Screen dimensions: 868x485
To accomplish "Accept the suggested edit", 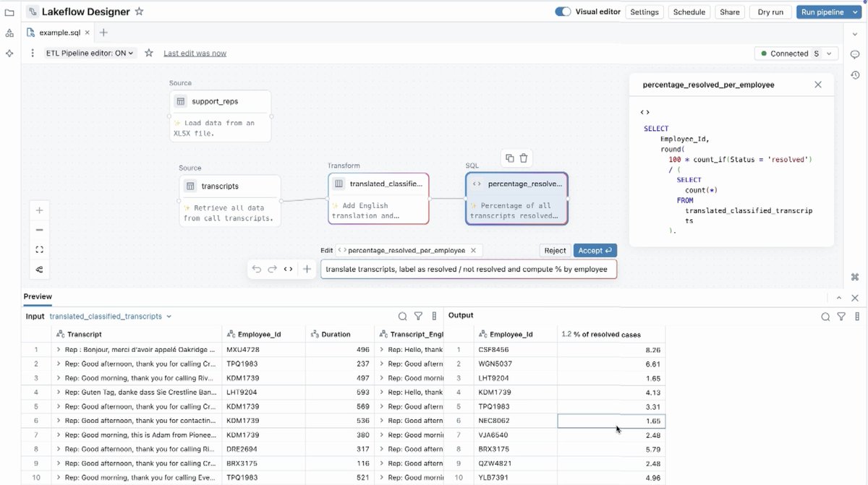I will coord(595,250).
